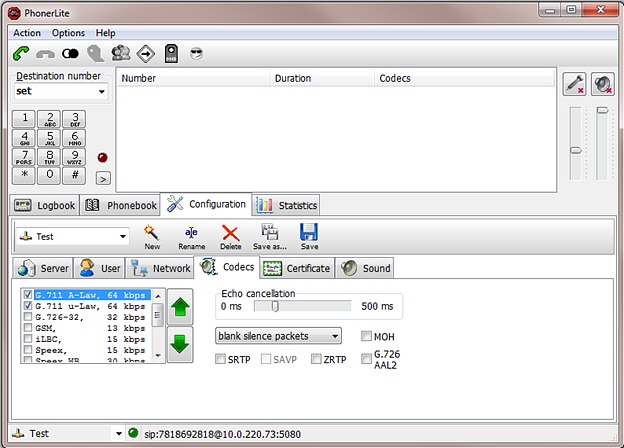Open the User settings tab
Image resolution: width=624 pixels, height=448 pixels.
point(99,268)
